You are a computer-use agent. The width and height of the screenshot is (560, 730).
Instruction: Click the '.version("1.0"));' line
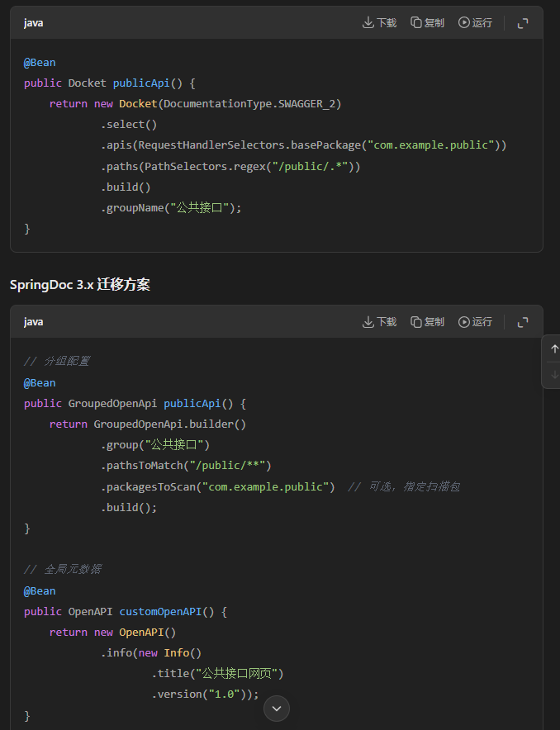tap(205, 694)
